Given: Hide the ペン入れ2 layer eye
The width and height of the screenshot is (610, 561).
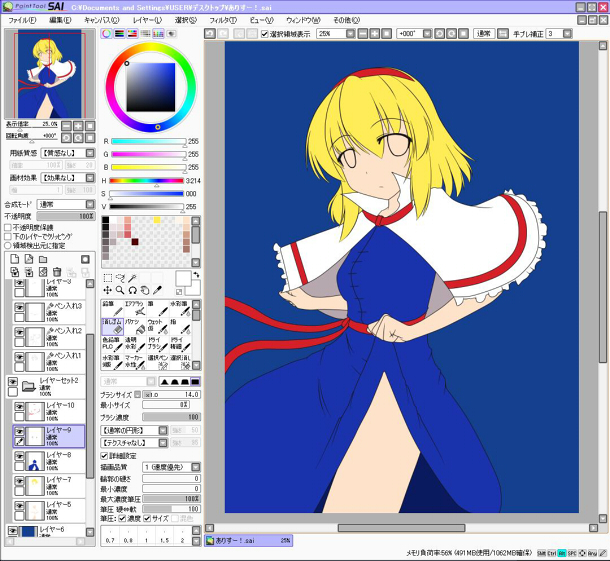Looking at the screenshot, I should pos(19,332).
